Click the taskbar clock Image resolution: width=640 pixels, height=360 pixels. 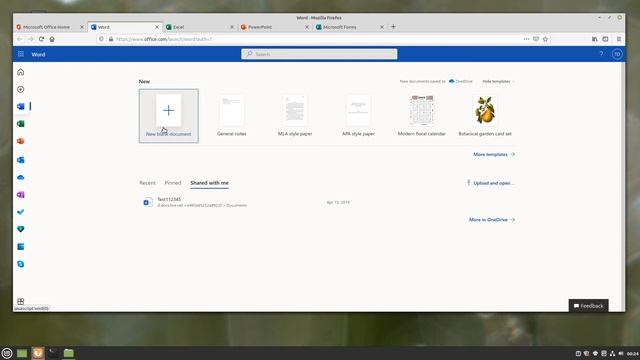pos(633,353)
